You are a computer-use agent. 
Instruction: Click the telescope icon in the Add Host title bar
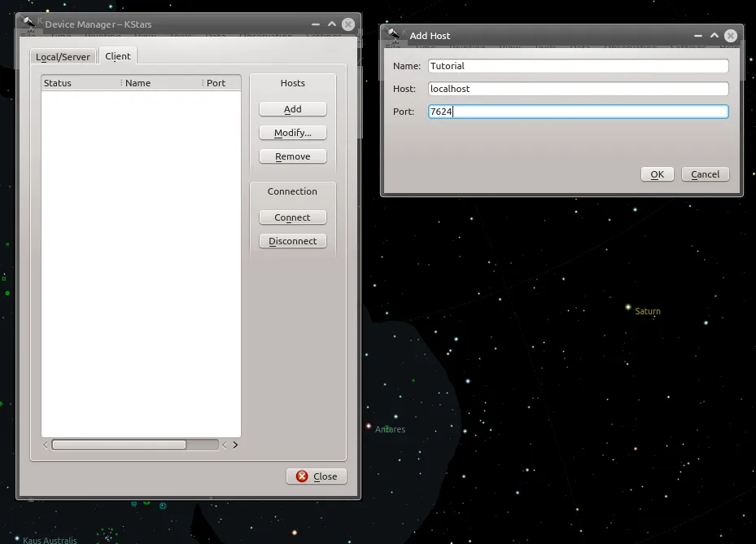point(394,33)
